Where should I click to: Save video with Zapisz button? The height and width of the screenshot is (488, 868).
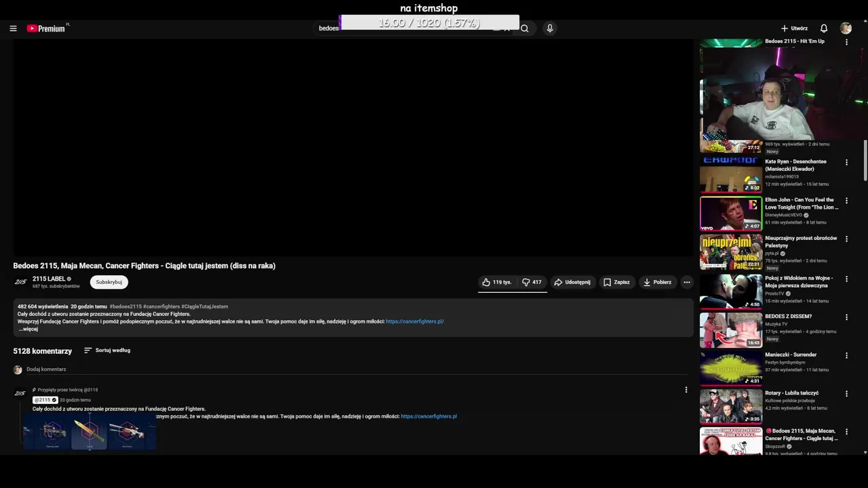pos(616,282)
